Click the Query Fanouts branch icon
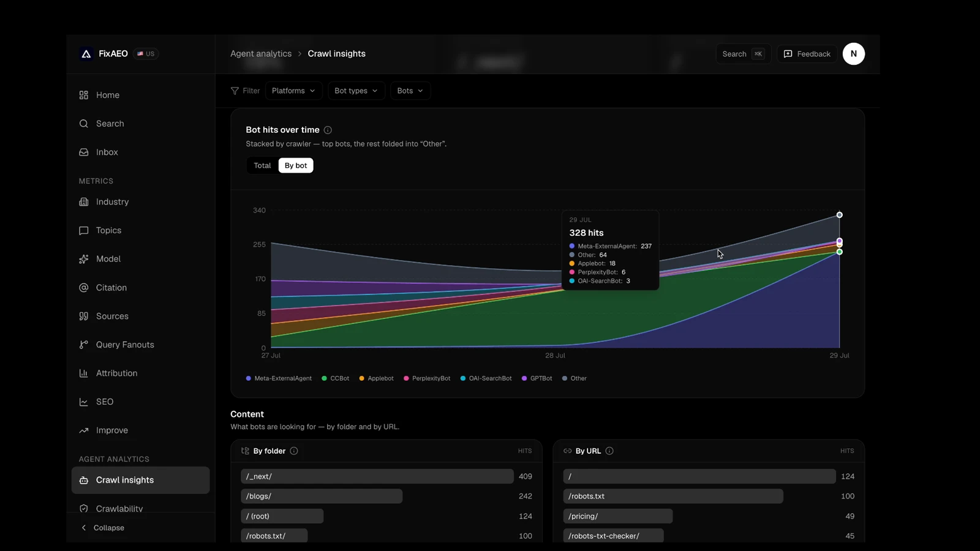980x551 pixels. click(84, 345)
